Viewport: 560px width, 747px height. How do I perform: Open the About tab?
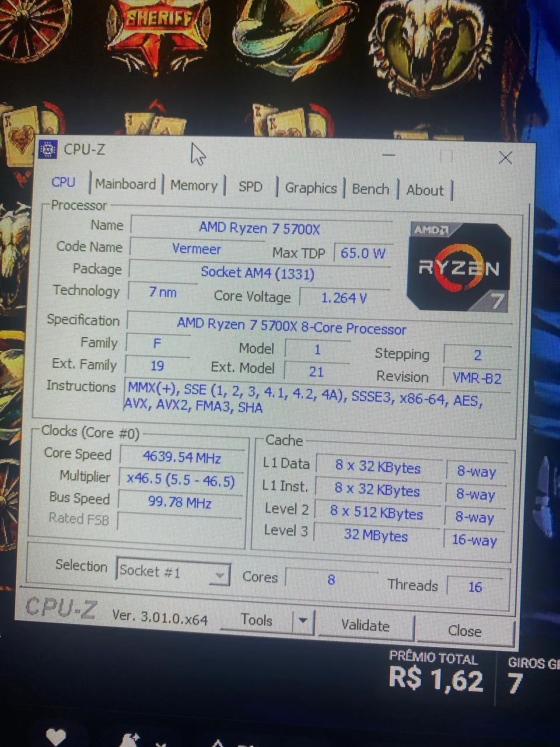click(425, 190)
